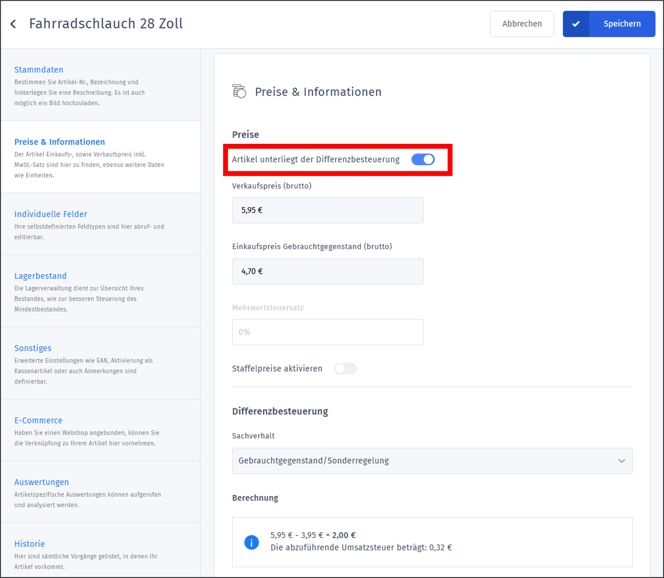Image resolution: width=664 pixels, height=578 pixels.
Task: Disable the Differenzbesteuerung toggle
Action: (423, 159)
